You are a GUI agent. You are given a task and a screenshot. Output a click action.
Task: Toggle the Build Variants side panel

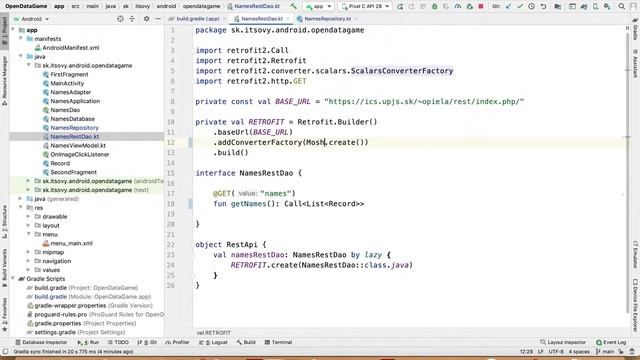click(4, 267)
